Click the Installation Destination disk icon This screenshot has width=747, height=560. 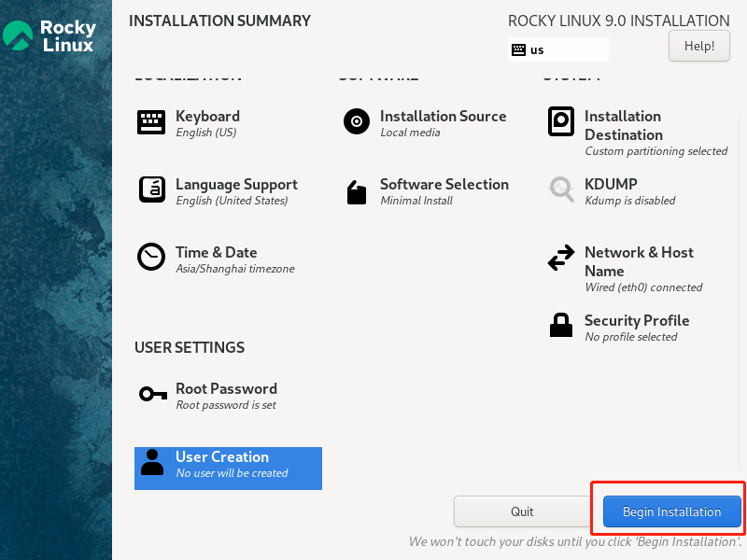click(561, 121)
